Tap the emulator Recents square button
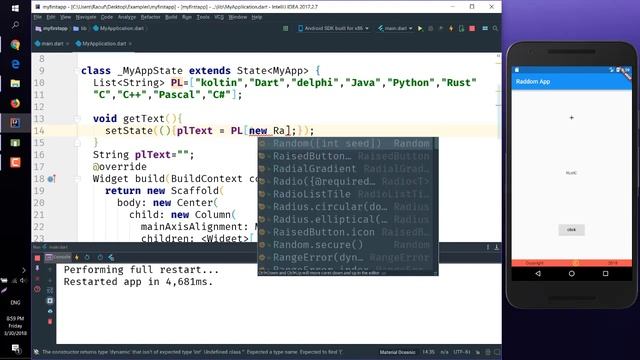 pyautogui.click(x=605, y=273)
